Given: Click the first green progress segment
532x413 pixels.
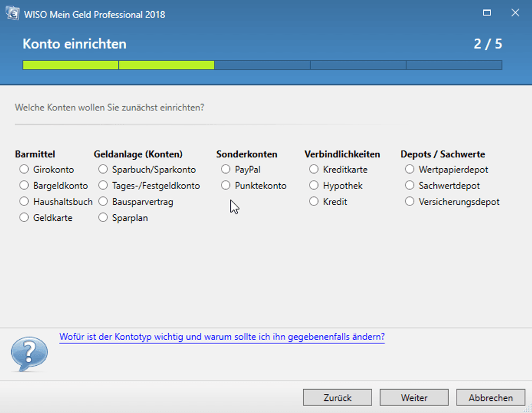Looking at the screenshot, I should coord(71,65).
